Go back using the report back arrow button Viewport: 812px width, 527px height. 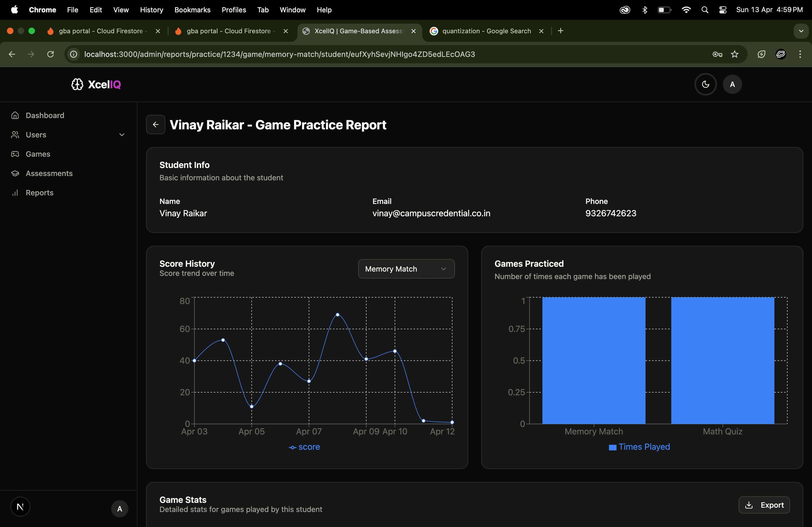tap(155, 125)
